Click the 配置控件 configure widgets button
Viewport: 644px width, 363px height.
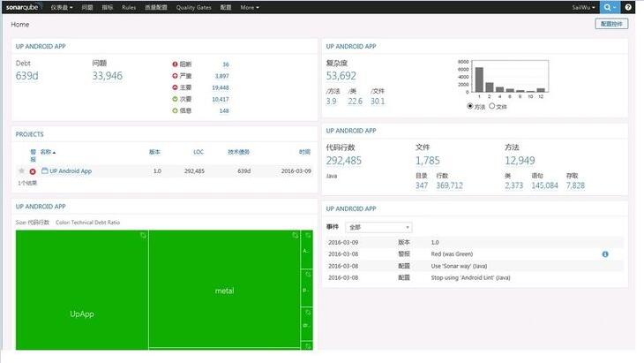(x=611, y=24)
